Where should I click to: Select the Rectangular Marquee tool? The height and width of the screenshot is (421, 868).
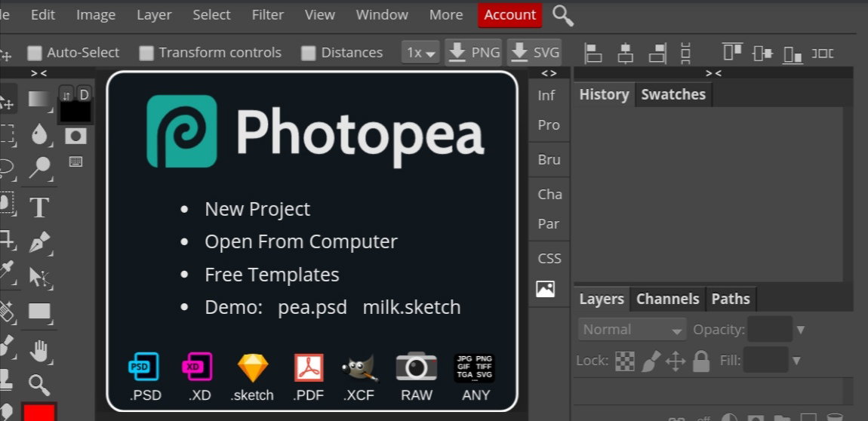6,134
